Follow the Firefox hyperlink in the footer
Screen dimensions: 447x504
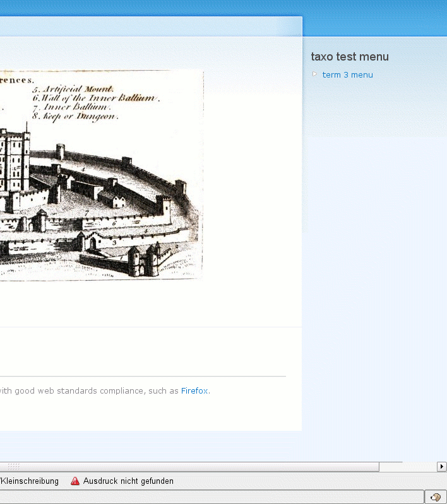coord(194,391)
